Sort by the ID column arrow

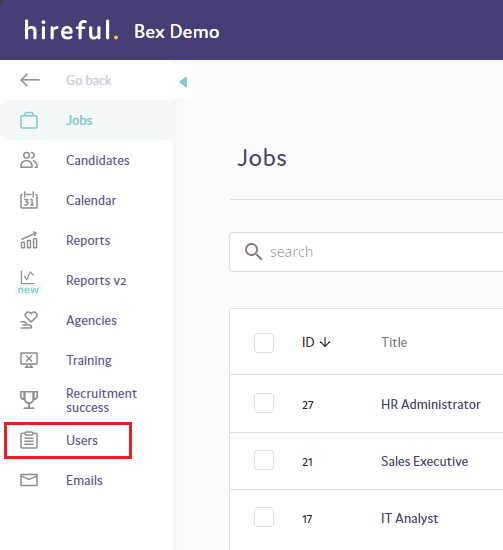tap(325, 342)
